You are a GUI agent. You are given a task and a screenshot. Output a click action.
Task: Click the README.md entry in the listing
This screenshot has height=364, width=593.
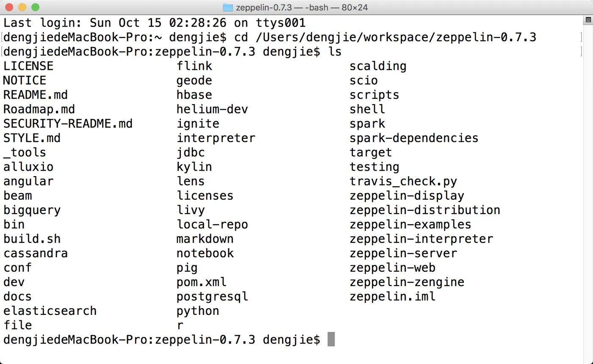click(36, 95)
